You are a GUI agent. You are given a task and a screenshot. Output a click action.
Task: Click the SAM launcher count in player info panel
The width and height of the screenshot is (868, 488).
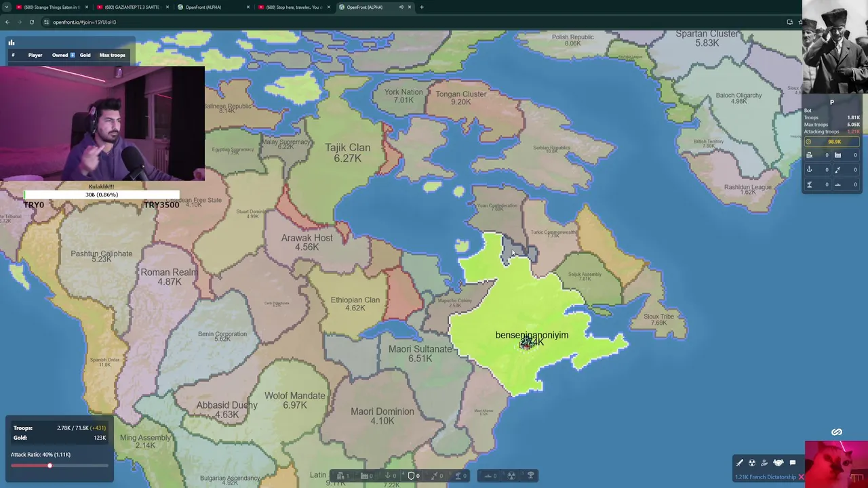click(809, 184)
